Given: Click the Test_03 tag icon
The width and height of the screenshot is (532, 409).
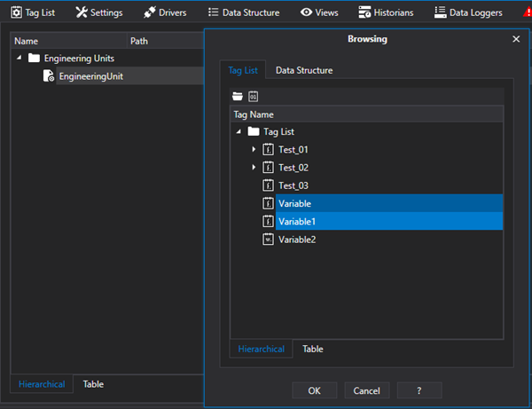Looking at the screenshot, I should click(x=268, y=185).
